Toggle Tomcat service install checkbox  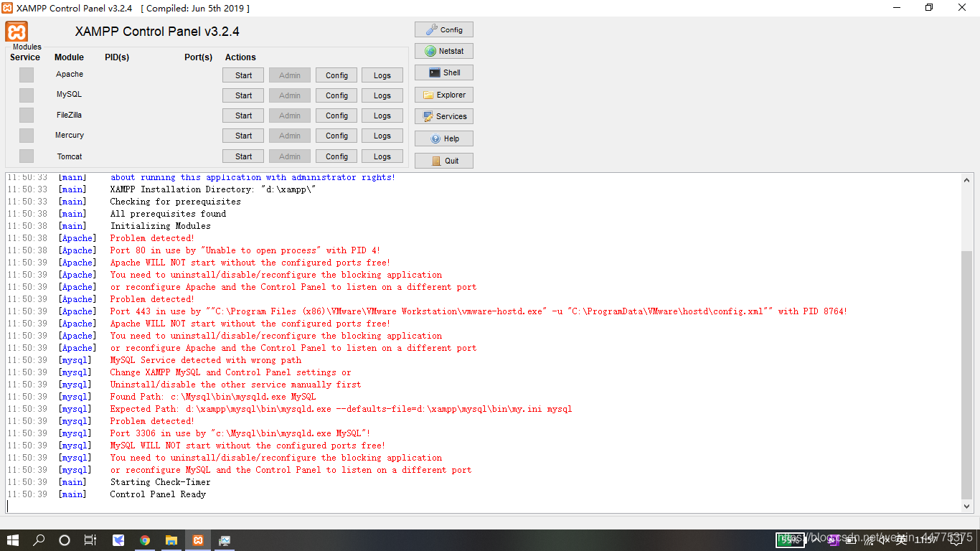(x=27, y=156)
